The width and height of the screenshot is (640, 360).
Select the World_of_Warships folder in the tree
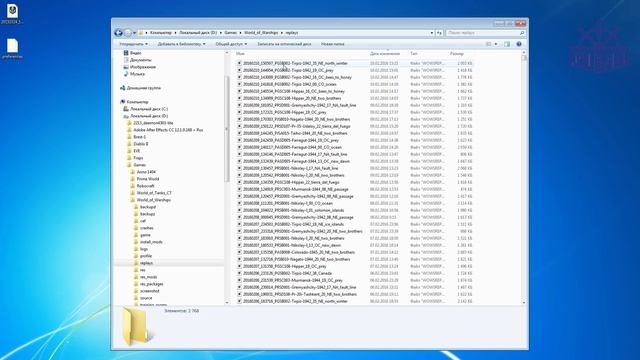(151, 200)
